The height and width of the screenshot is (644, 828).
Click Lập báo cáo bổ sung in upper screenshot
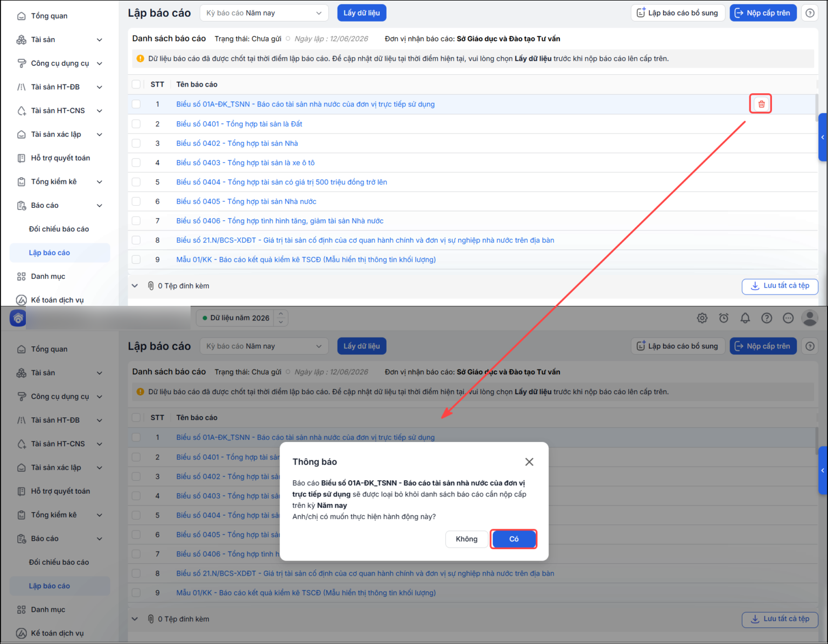tap(678, 13)
